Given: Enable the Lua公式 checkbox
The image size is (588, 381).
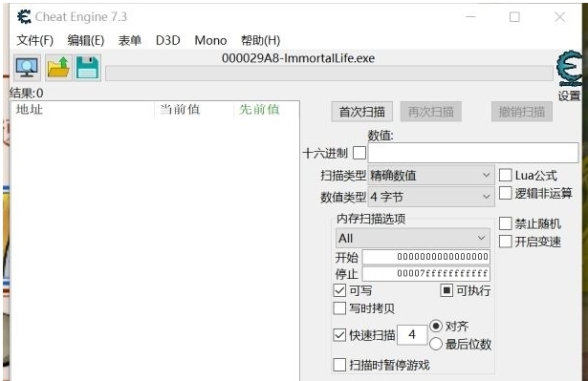Looking at the screenshot, I should (x=505, y=175).
